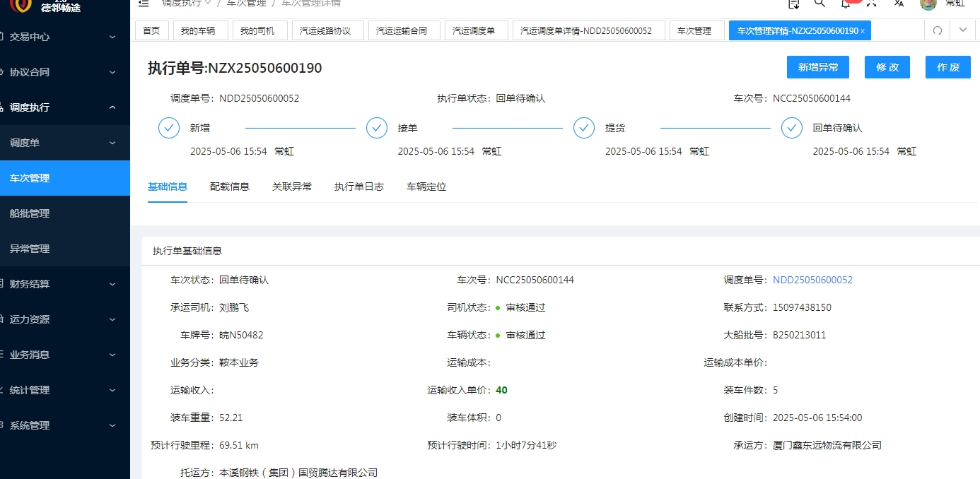Open the search icon in the top header
980x479 pixels.
coord(819,3)
